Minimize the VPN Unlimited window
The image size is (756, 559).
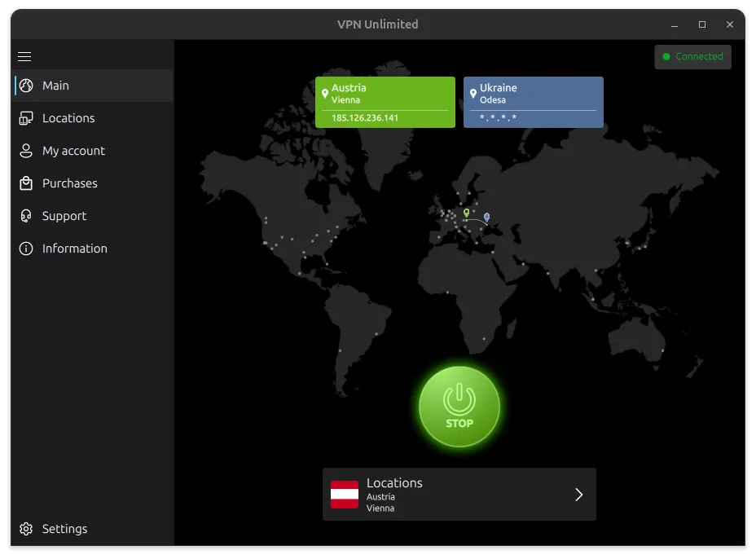point(675,24)
